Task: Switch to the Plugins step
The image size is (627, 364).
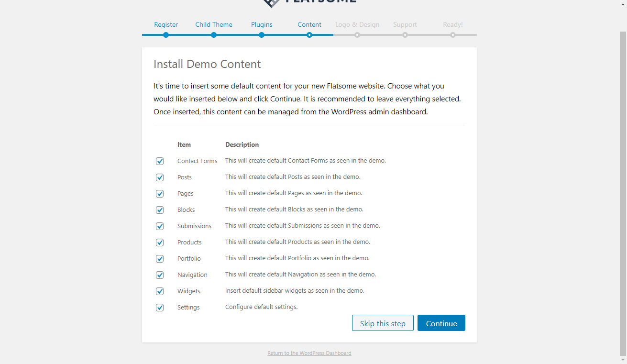Action: point(262,24)
